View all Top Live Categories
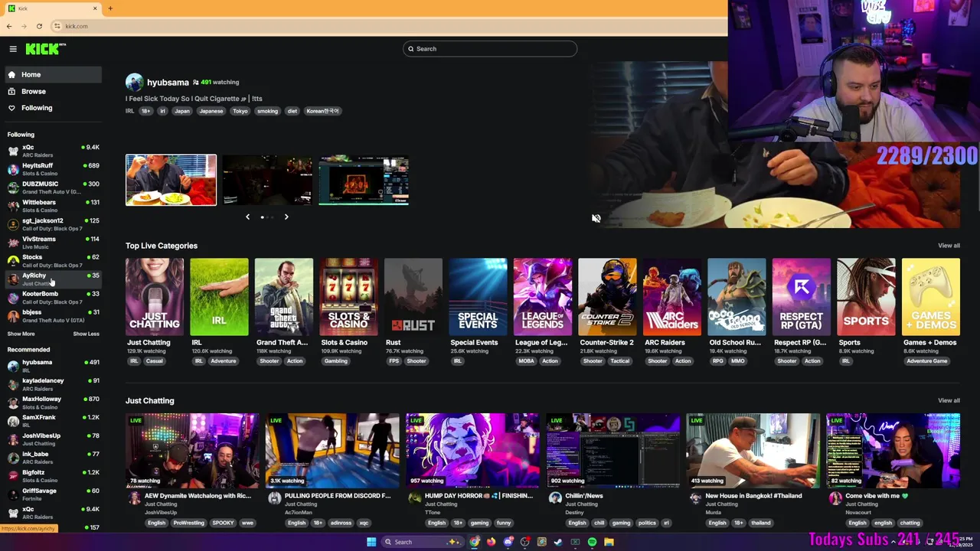Image resolution: width=980 pixels, height=551 pixels. pyautogui.click(x=949, y=246)
